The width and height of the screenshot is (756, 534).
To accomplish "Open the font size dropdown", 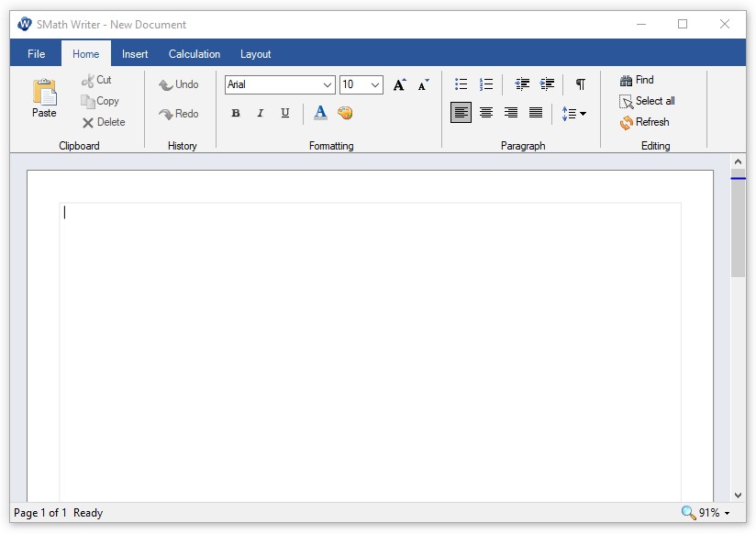I will (x=375, y=85).
